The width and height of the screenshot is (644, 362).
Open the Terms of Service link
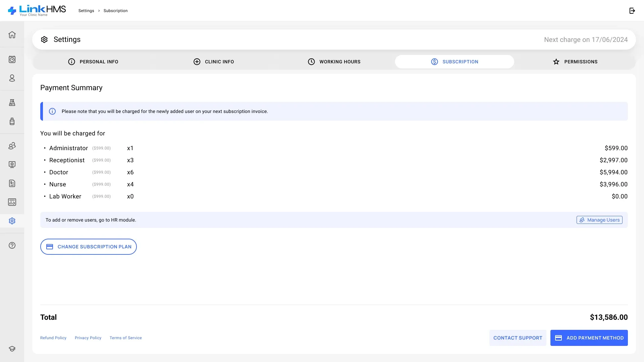click(x=126, y=338)
